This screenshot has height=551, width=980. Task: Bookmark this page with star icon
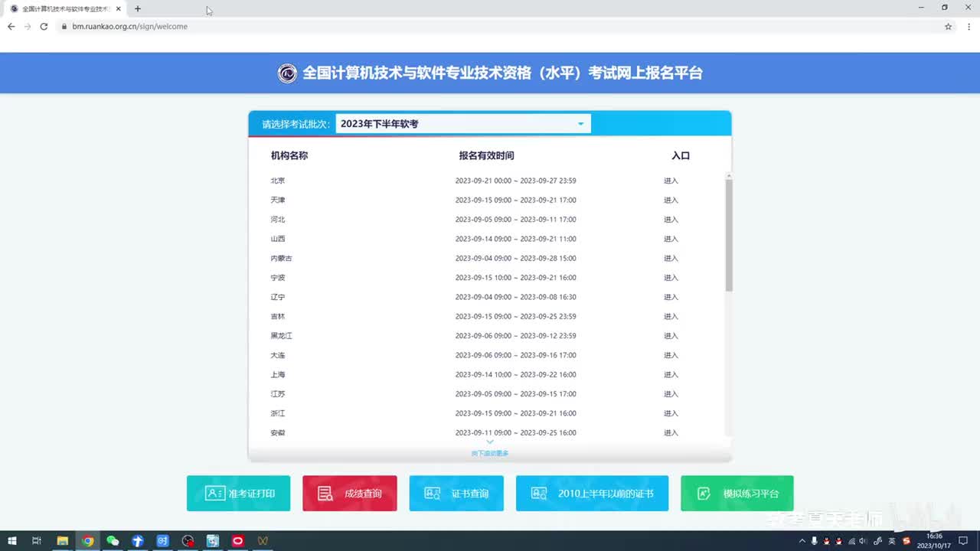pos(948,26)
